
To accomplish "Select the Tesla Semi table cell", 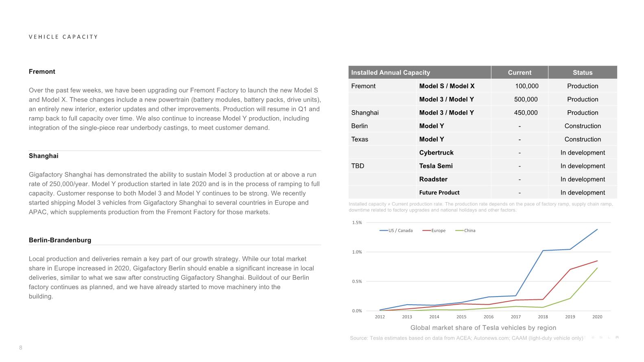I will click(x=436, y=166).
